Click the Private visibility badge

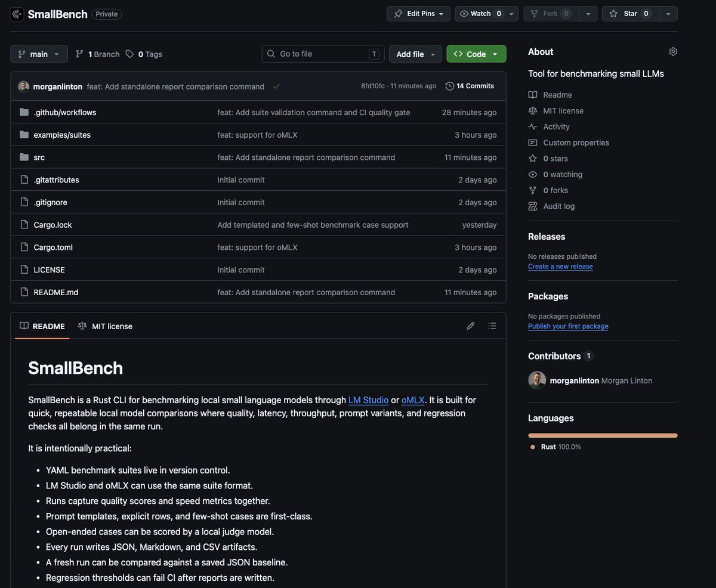107,14
